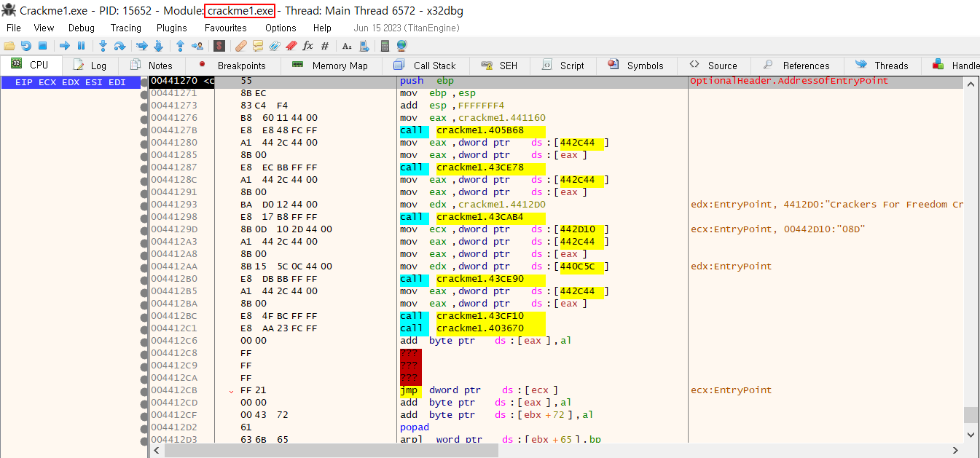This screenshot has height=458, width=980.
Task: Open the File menu
Action: pos(14,28)
